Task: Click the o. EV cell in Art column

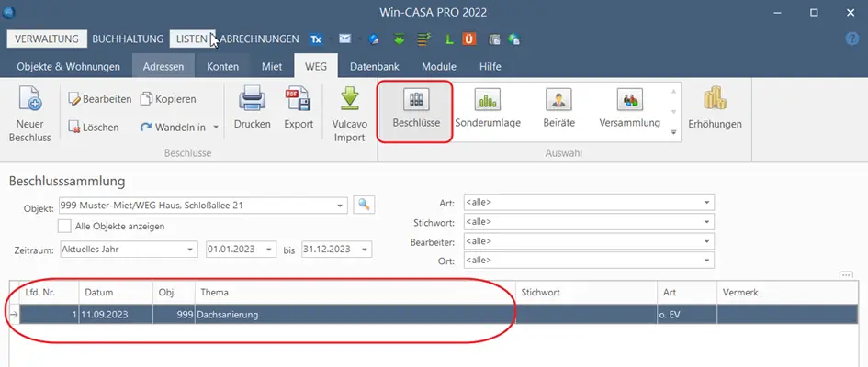Action: (687, 315)
